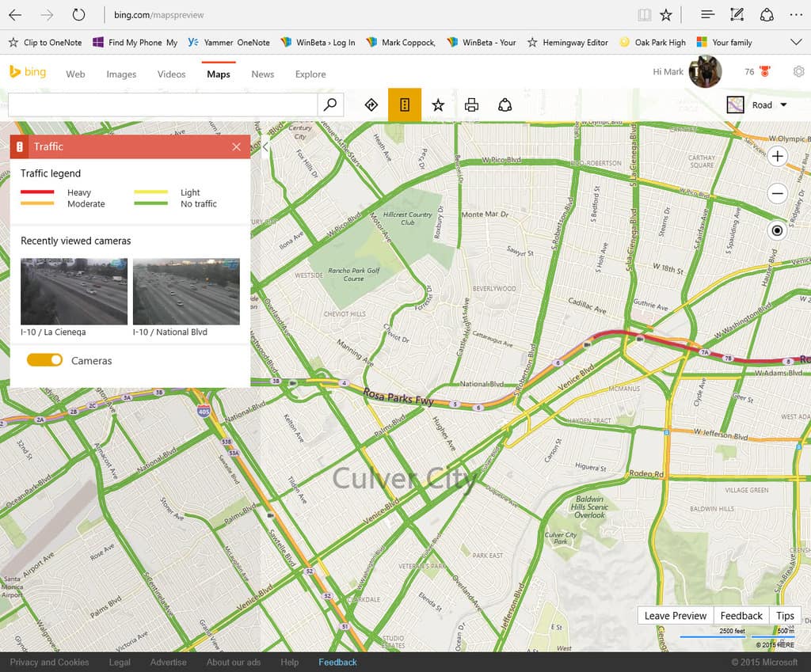Switch to the Videos tab
The height and width of the screenshot is (672, 811).
171,74
